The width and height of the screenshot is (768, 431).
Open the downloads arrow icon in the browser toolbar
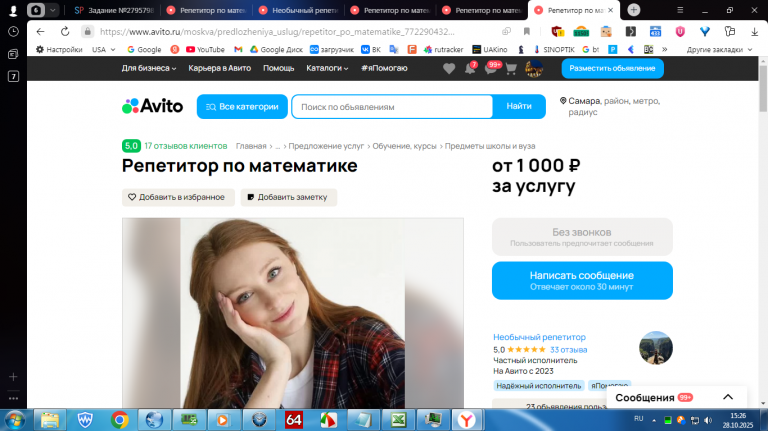click(x=754, y=31)
